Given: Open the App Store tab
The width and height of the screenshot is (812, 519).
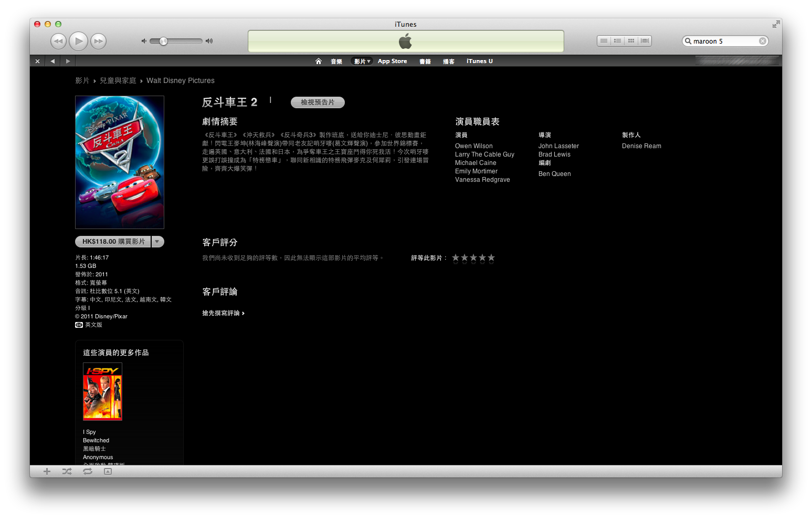Looking at the screenshot, I should pos(392,61).
